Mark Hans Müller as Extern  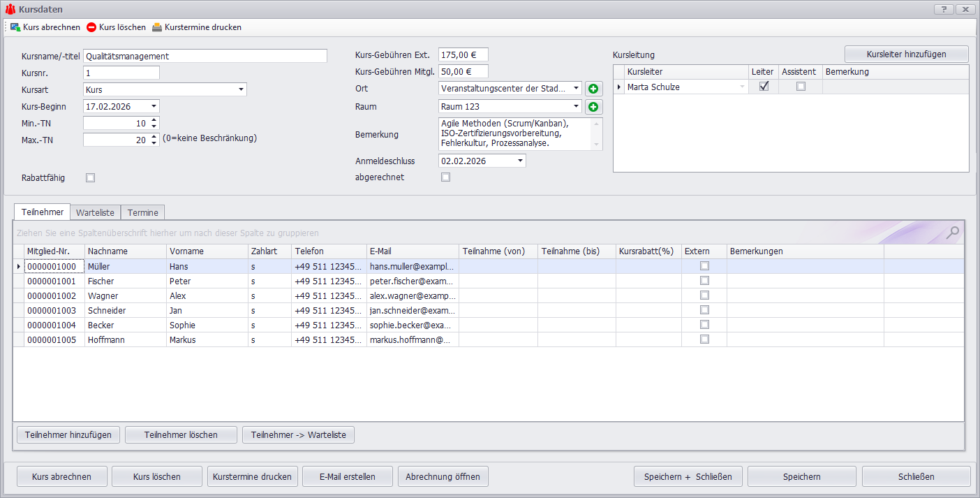click(704, 266)
